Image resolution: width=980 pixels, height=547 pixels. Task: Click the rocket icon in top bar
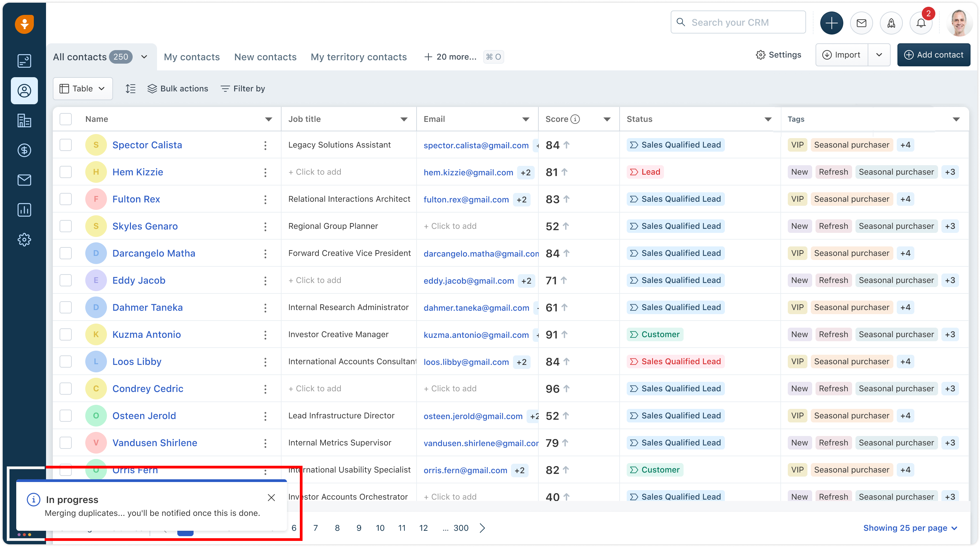(891, 23)
